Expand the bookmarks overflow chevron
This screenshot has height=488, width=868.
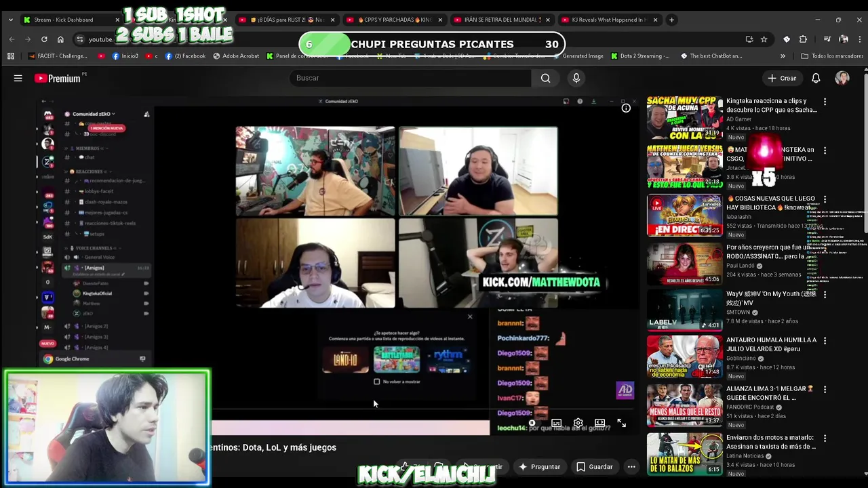tap(783, 56)
